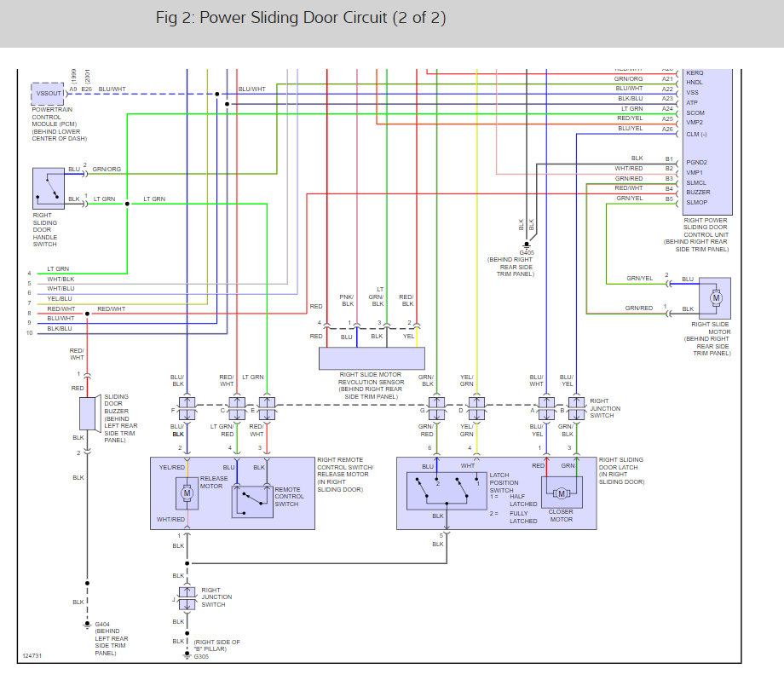Select pin number A26 on control unit
The width and height of the screenshot is (784, 680).
tap(667, 129)
